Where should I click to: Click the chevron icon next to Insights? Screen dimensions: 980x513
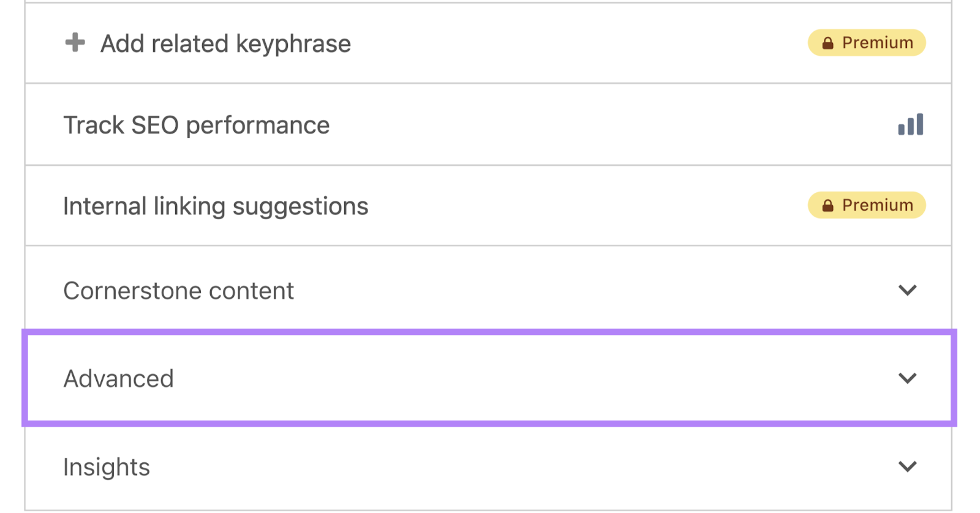[x=908, y=466]
